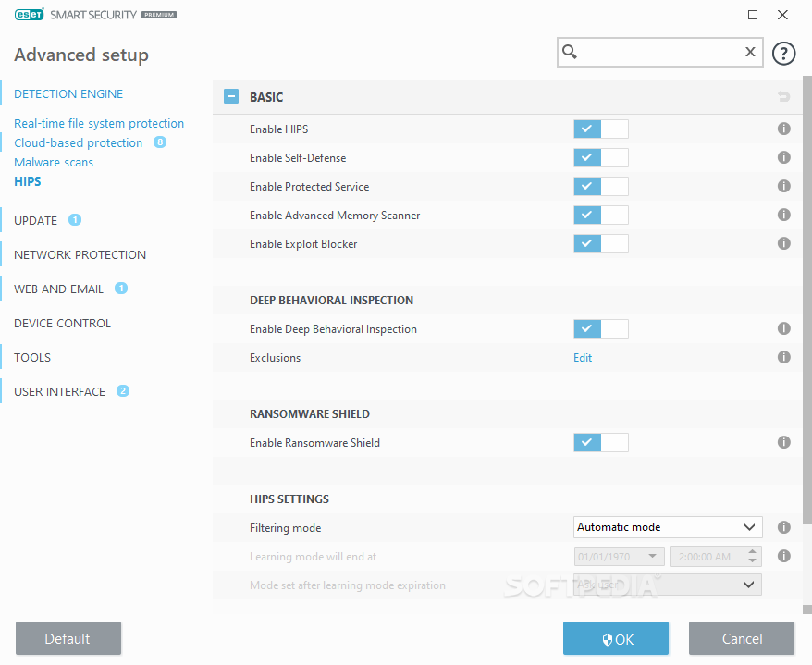Open info icon for Enable Protected Service
The height and width of the screenshot is (665, 812).
tap(784, 186)
